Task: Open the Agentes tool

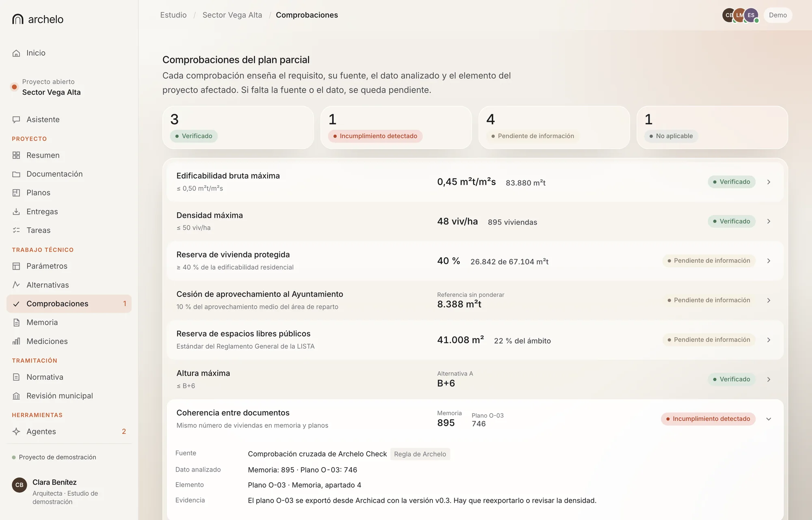Action: point(69,431)
